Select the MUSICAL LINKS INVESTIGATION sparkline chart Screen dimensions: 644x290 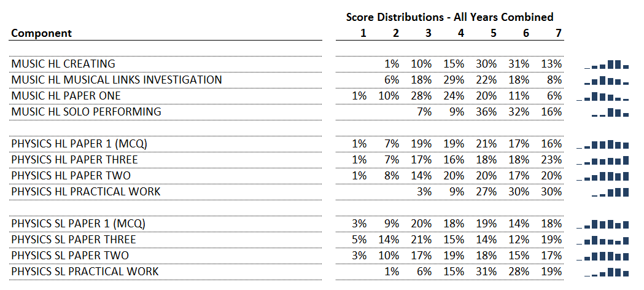pos(606,80)
